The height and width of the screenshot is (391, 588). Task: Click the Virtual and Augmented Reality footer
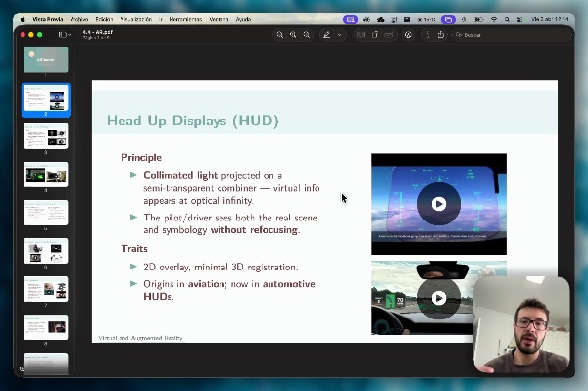click(140, 338)
